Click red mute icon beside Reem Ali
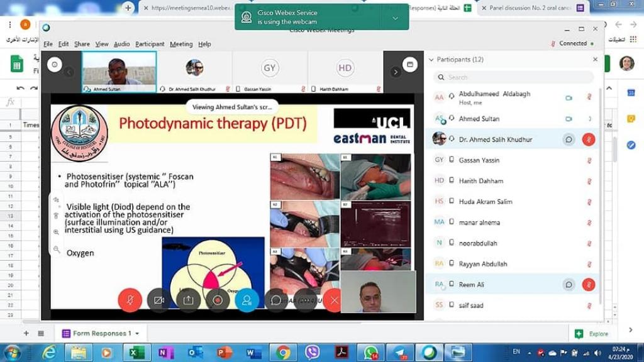This screenshot has height=362, width=644. (x=589, y=285)
